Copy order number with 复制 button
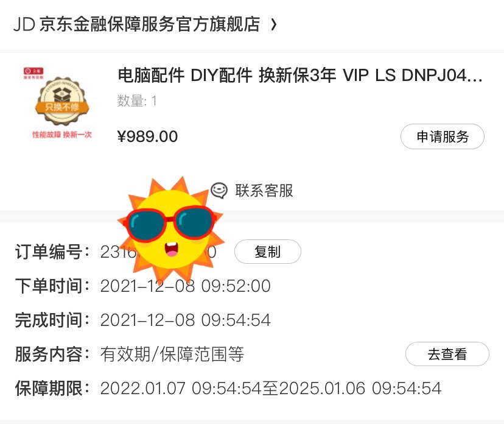The image size is (504, 424). 268,252
